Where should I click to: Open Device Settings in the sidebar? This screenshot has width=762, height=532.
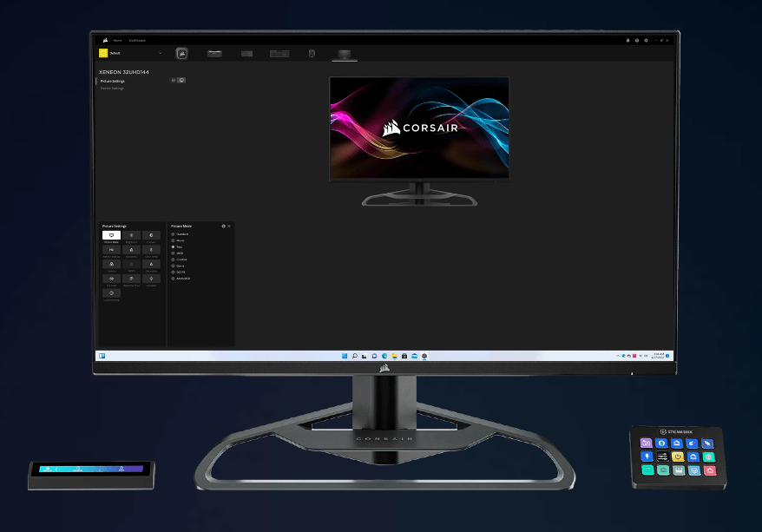pos(112,89)
